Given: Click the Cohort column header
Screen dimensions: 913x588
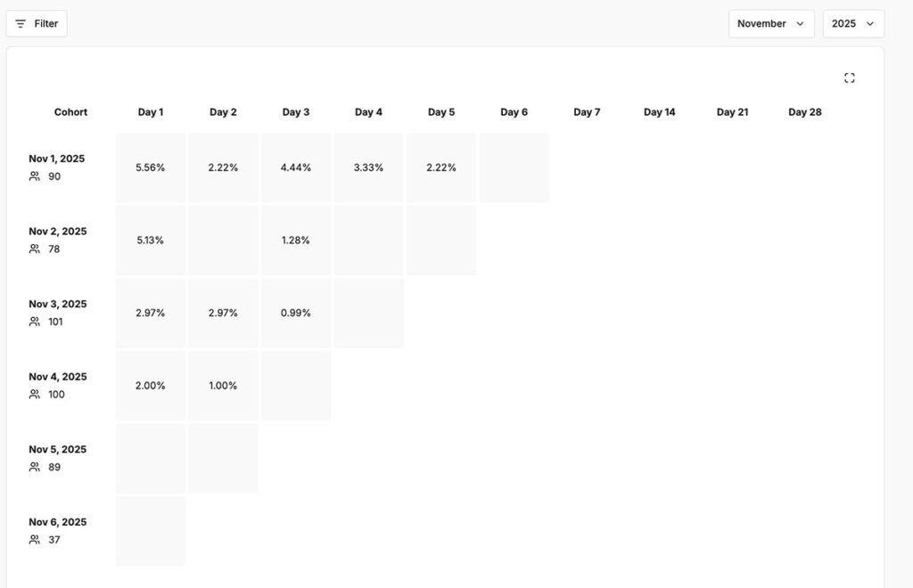Looking at the screenshot, I should [x=70, y=112].
